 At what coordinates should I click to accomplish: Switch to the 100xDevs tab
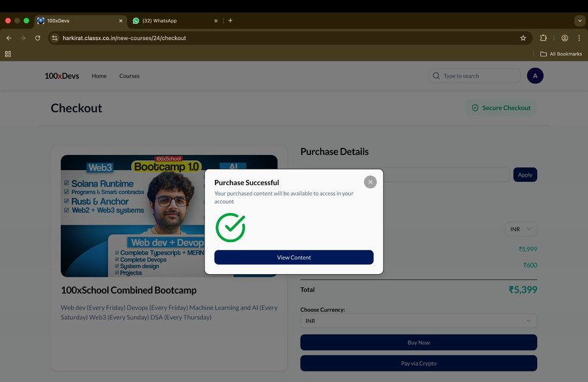pyautogui.click(x=80, y=21)
